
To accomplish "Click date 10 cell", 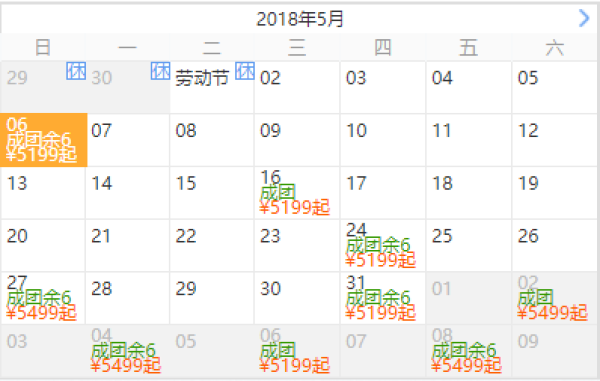I will (383, 140).
